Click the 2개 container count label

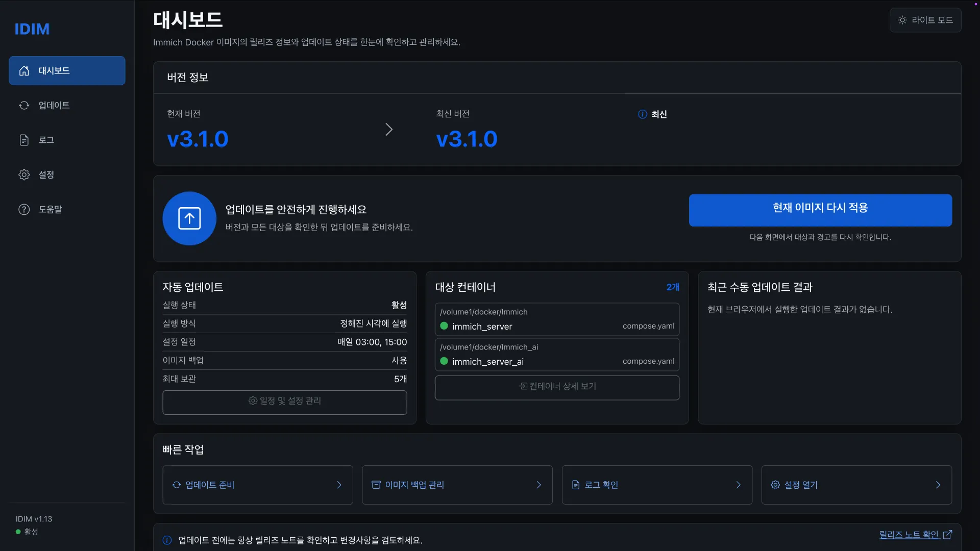[673, 287]
